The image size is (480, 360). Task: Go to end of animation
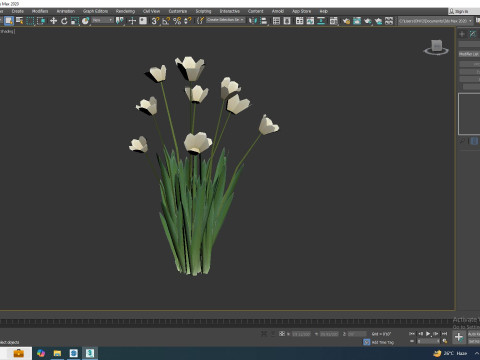click(x=444, y=333)
